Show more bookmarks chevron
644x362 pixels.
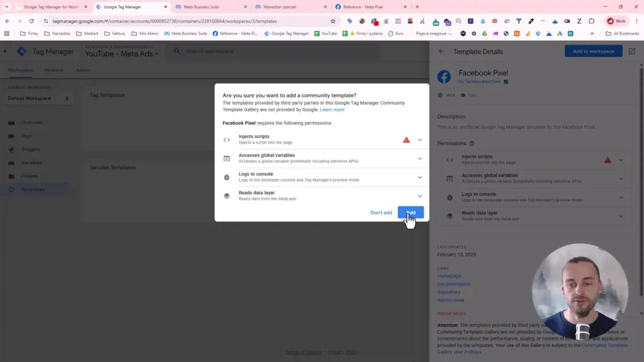(592, 34)
